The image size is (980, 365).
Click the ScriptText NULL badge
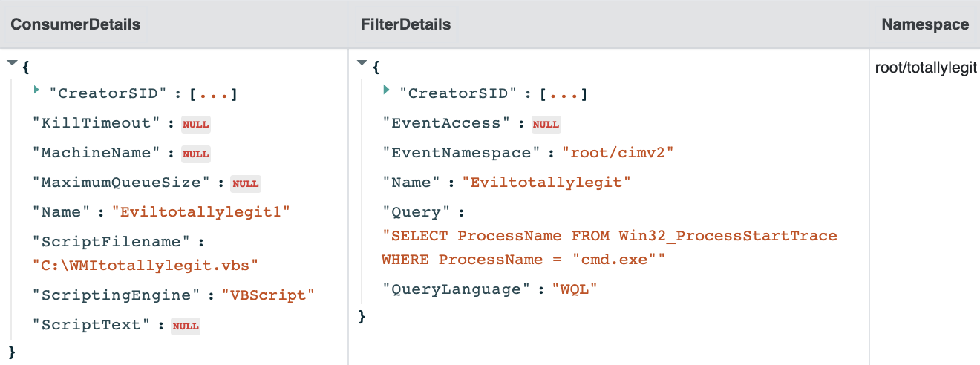[x=186, y=326]
